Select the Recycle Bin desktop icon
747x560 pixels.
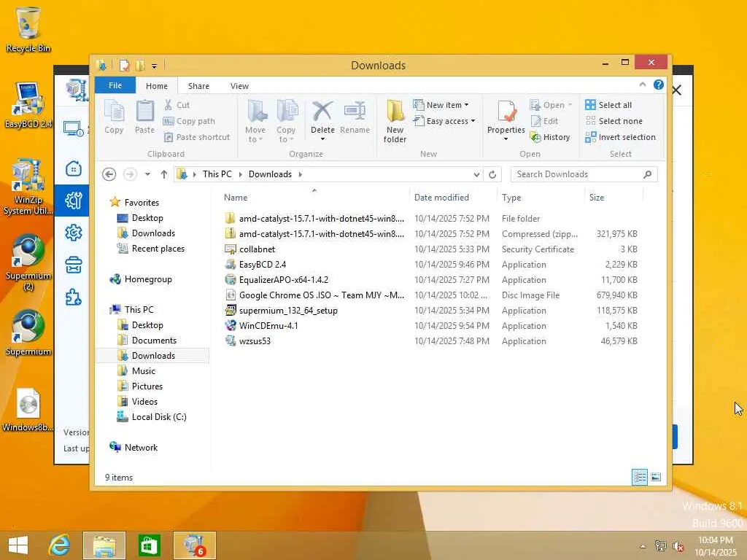click(28, 29)
